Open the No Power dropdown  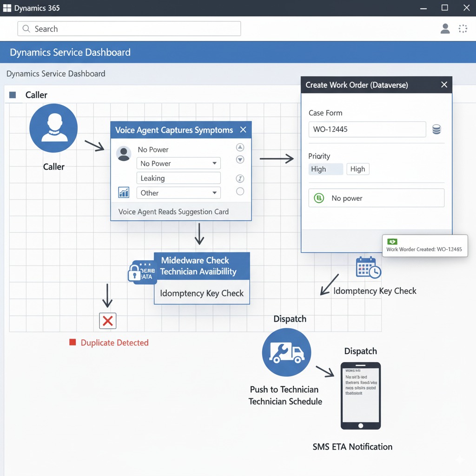178,163
